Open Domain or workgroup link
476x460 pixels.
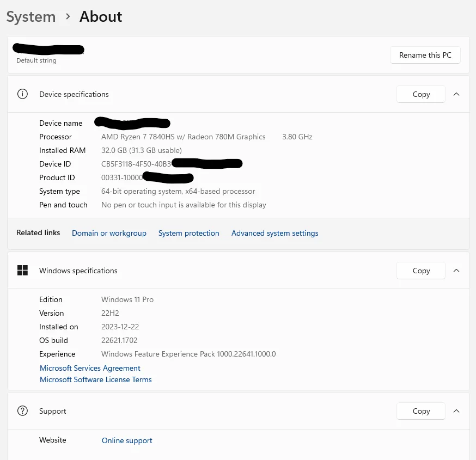pyautogui.click(x=109, y=233)
